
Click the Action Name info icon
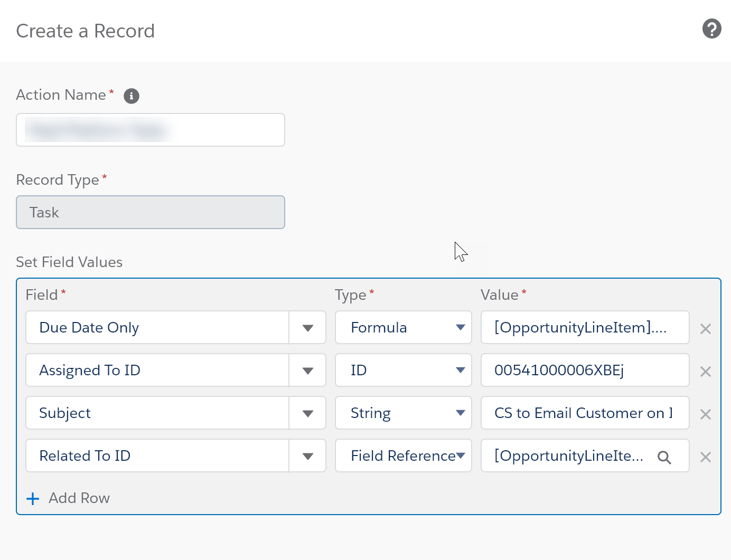coord(132,96)
